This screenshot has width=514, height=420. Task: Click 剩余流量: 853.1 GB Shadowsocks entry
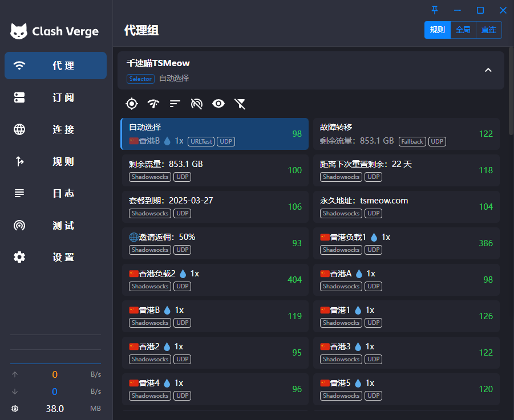coord(215,170)
